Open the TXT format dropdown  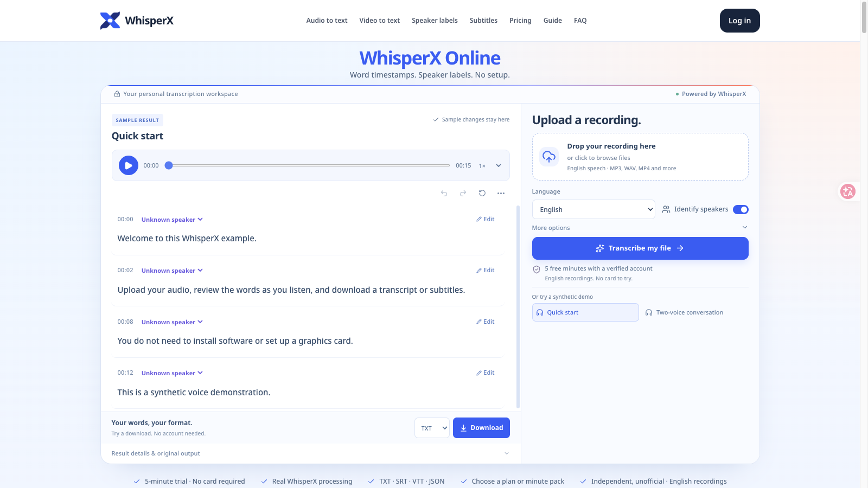point(432,428)
